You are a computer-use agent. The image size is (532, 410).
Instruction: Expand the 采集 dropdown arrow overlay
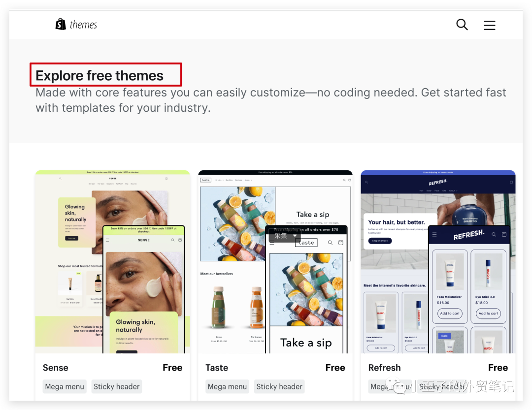point(295,236)
